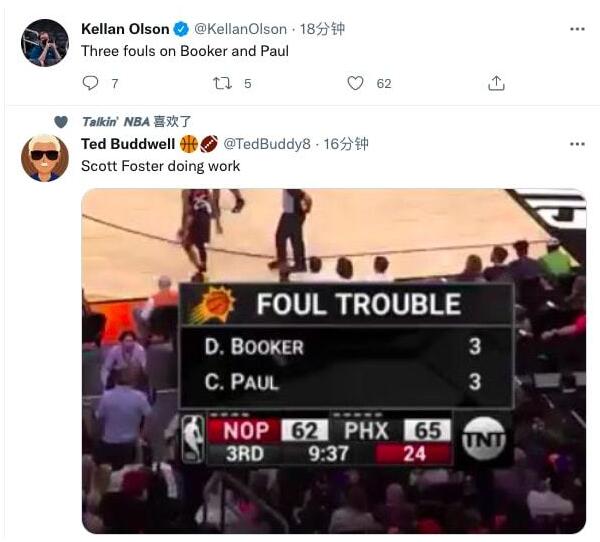
Task: Click the heart icon beside Talkin' NBA
Action: [61, 121]
